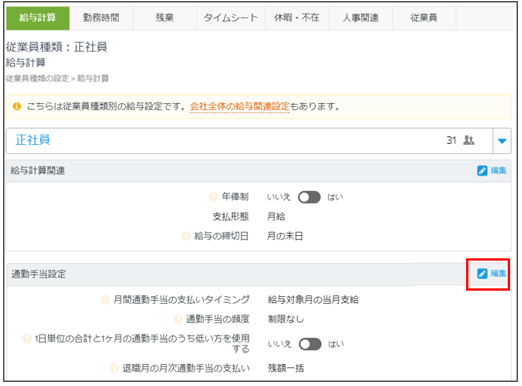Image resolution: width=522 pixels, height=386 pixels.
Task: Click the orange info icon in notice banner
Action: (17, 107)
